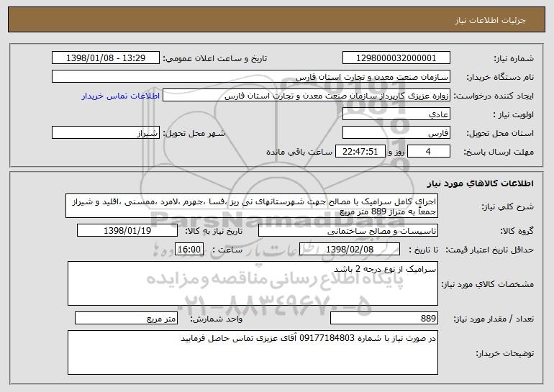Click the validity date field 1398/02/08
554x392 pixels.
[350, 250]
